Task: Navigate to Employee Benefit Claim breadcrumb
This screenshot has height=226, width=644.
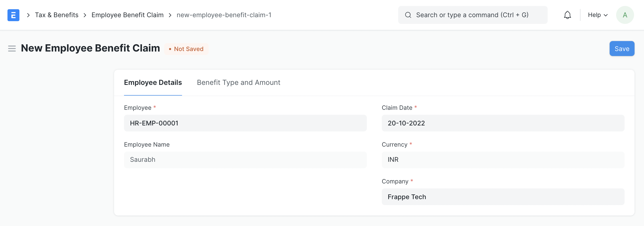Action: point(127,15)
